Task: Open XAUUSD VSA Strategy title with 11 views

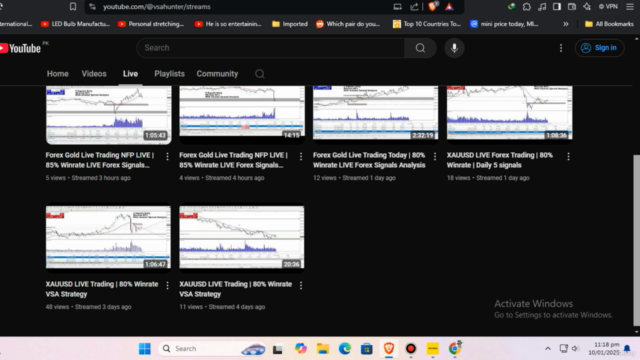Action: click(236, 289)
